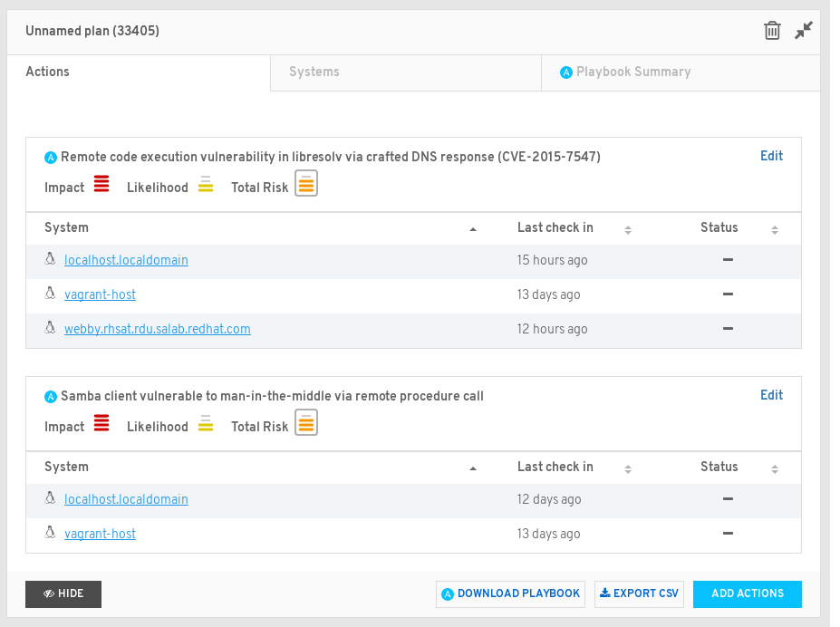
Task: Click the Likelihood indicator for the libresolv vulnerability
Action: (x=206, y=185)
